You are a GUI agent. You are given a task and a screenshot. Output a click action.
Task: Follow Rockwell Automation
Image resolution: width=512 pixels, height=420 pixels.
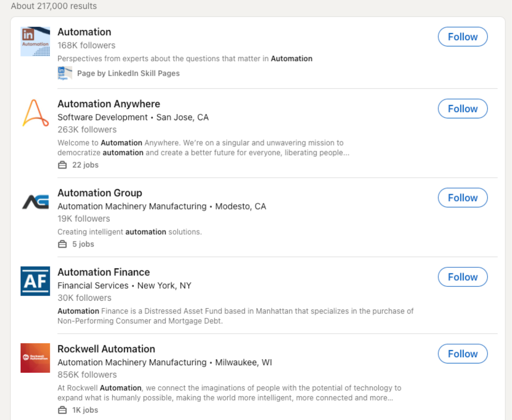click(462, 354)
